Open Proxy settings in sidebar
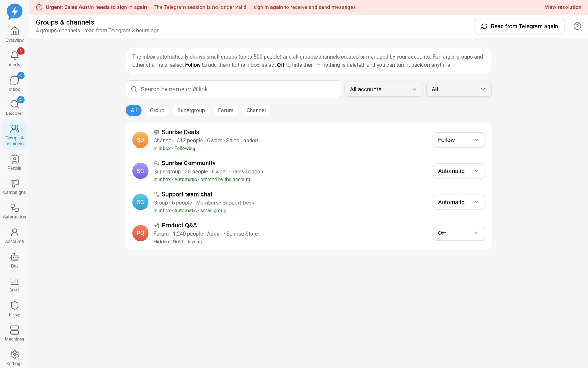Screen dimensions: 588x368 [x=15, y=309]
